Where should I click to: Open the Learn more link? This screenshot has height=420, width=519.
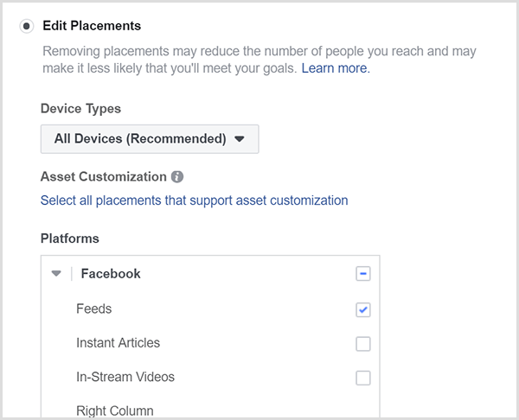pyautogui.click(x=336, y=68)
